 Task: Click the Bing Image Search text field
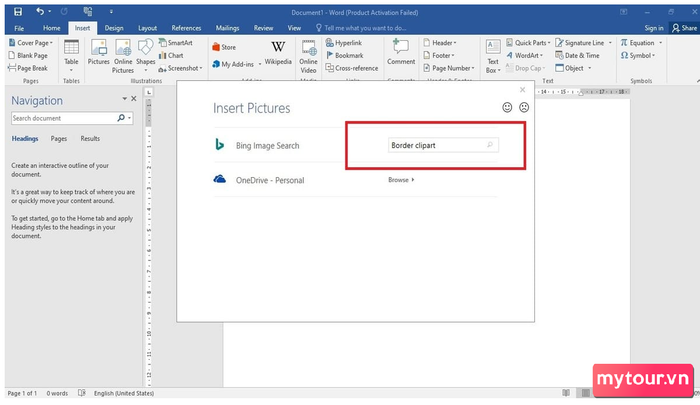(443, 145)
